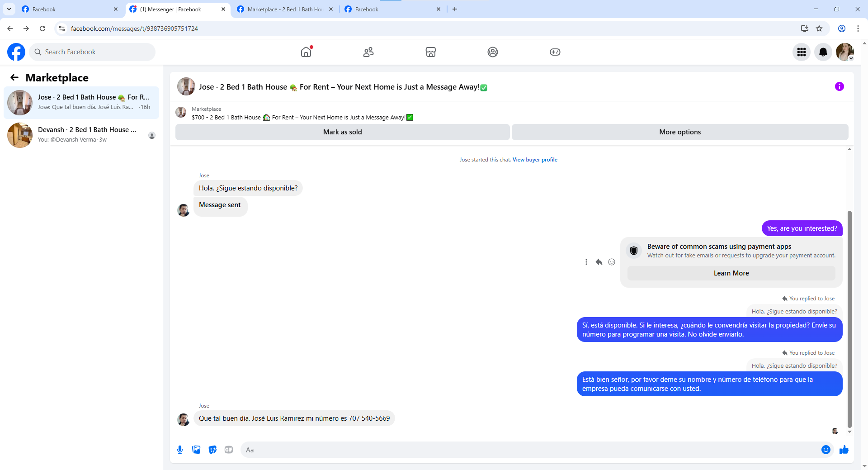Viewport: 868px width, 470px height.
Task: Click the address bar URL
Action: point(134,28)
